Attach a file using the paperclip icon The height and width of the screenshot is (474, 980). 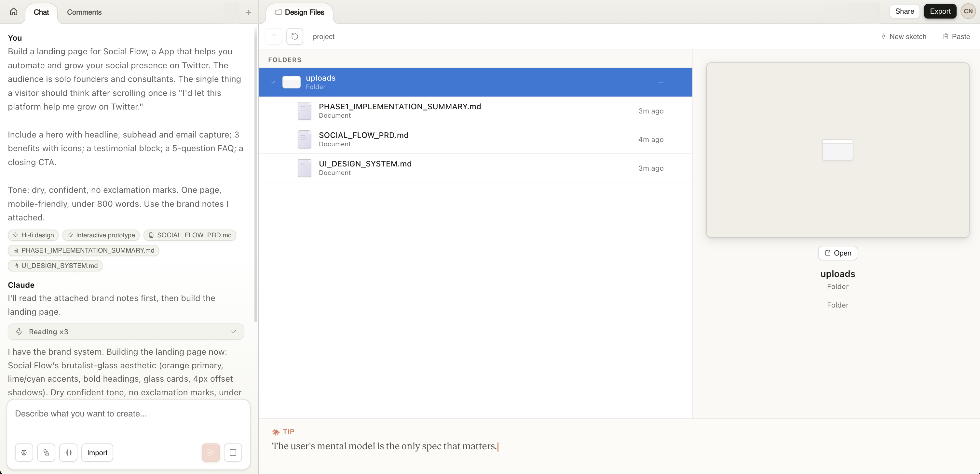click(x=46, y=452)
